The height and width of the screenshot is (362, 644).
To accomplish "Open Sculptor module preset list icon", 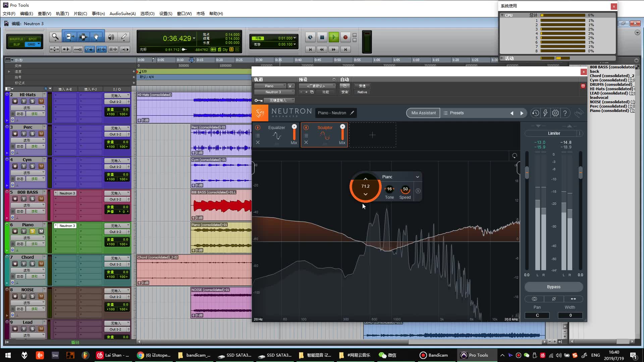I will click(306, 135).
